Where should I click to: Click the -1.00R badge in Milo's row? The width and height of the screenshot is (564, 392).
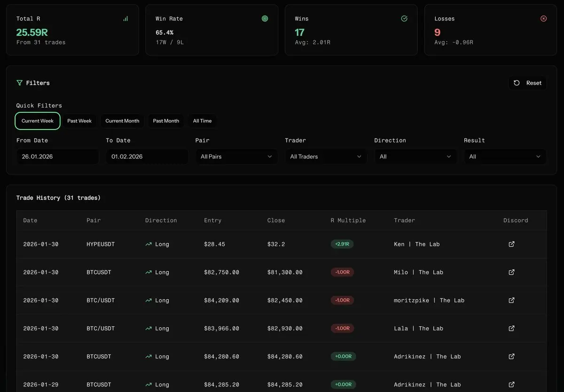coord(342,272)
